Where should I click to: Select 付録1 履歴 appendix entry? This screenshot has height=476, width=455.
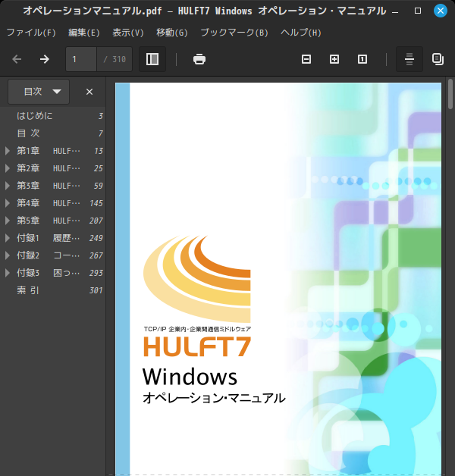53,238
